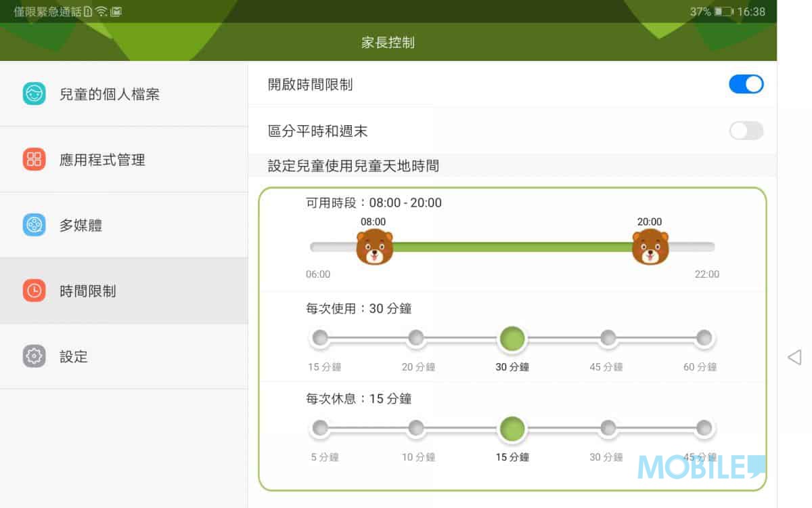The width and height of the screenshot is (812, 508).
Task: Click the 08:00 start-time bear handle
Action: [x=374, y=247]
